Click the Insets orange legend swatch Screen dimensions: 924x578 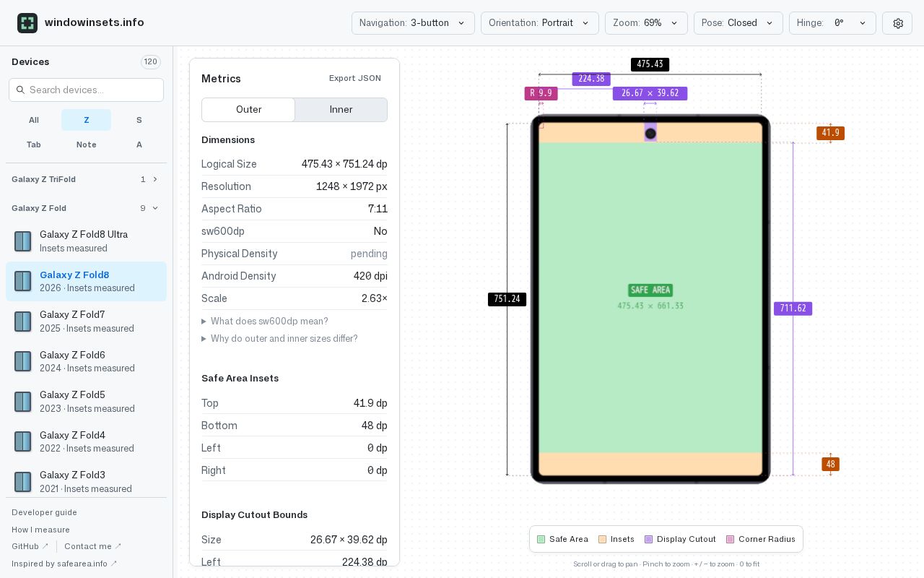point(603,539)
